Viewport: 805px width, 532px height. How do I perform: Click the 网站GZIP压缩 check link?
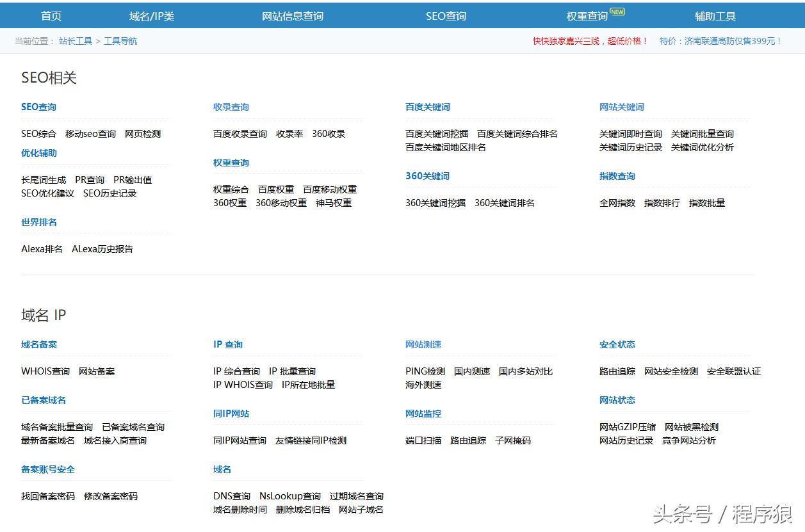[628, 427]
